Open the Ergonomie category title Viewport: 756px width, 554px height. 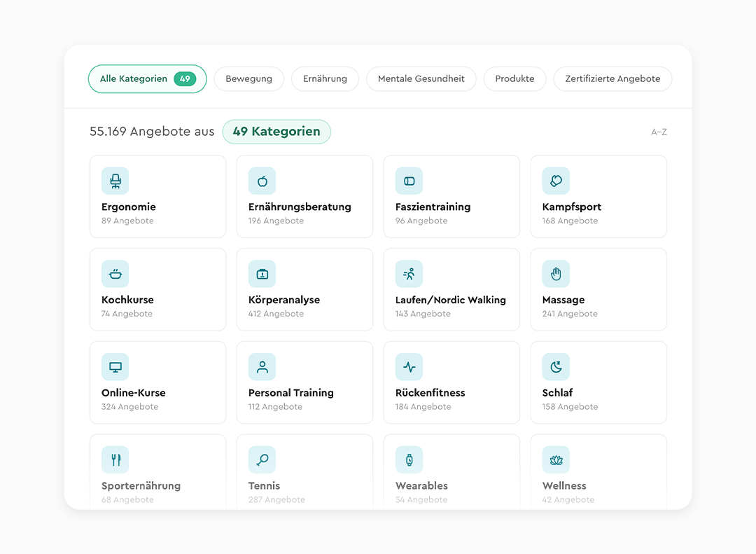click(129, 207)
